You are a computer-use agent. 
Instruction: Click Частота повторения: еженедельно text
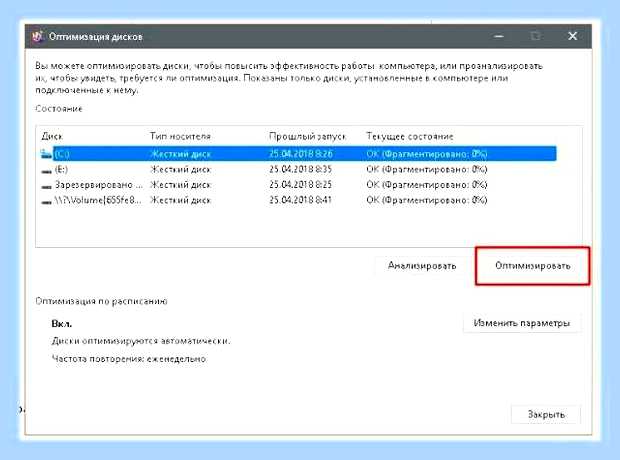(x=129, y=359)
